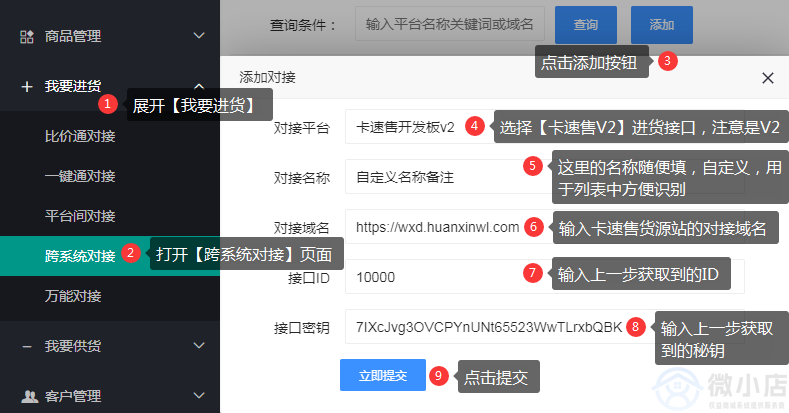Expand the 商品管理 menu chevron
The width and height of the screenshot is (789, 413).
(199, 36)
